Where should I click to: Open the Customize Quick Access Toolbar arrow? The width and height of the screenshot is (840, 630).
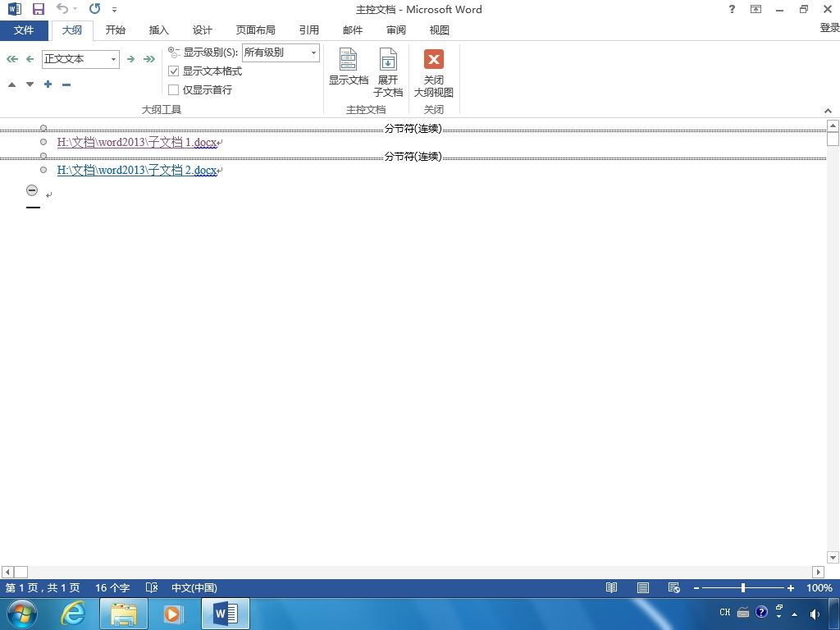pos(115,10)
